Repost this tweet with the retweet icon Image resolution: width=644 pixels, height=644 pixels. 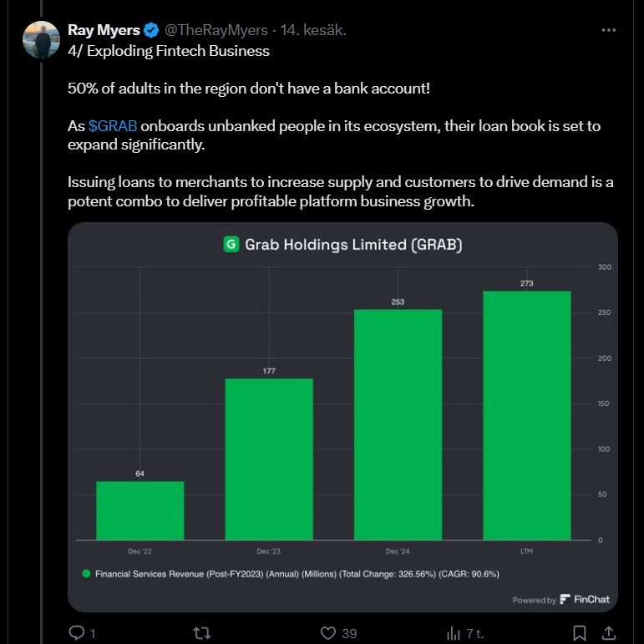[x=201, y=632]
